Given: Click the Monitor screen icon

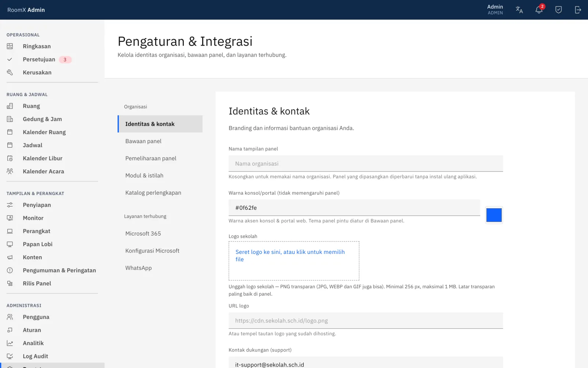Looking at the screenshot, I should (x=10, y=218).
